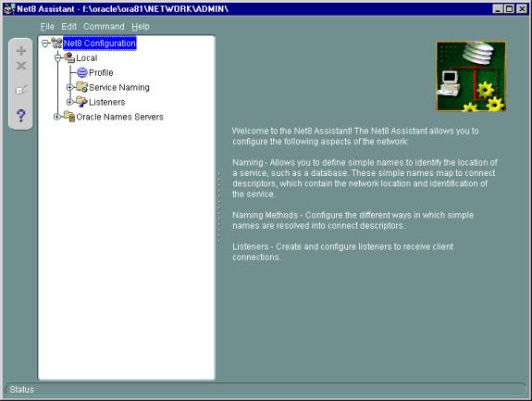Click the Status bar label
532x401 pixels.
coord(21,390)
